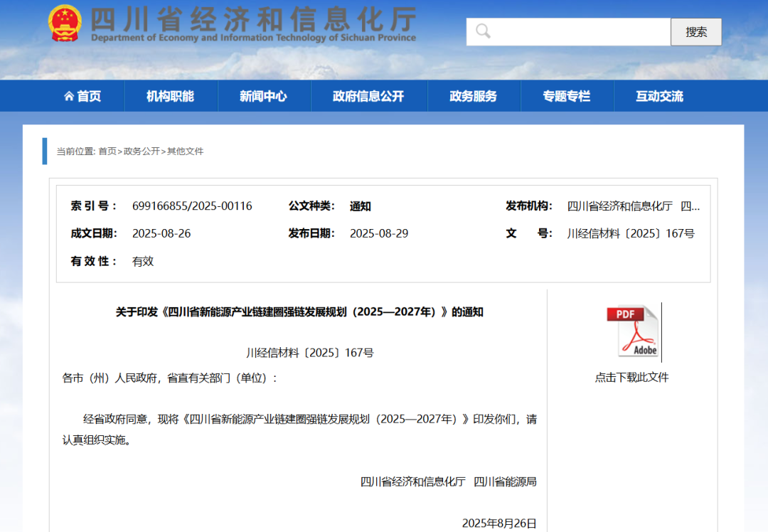Screen dimensions: 768x532
Task: Click the 公文种类 field label
Action: 311,206
